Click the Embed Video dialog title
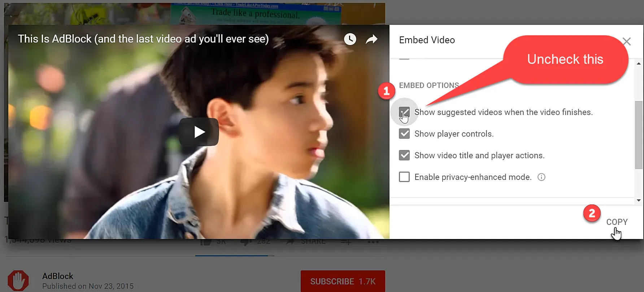 (427, 40)
